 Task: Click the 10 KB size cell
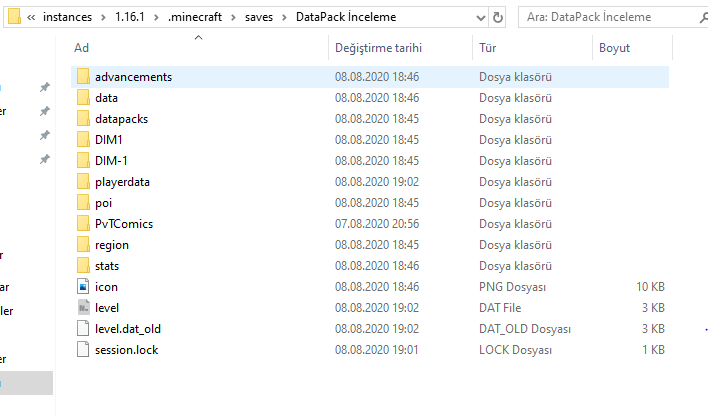(x=650, y=287)
